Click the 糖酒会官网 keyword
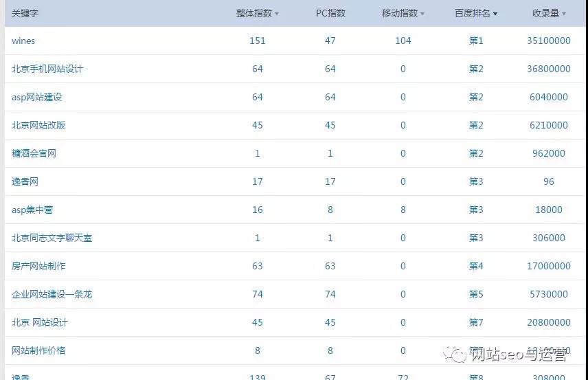This screenshot has height=380, width=588. [x=34, y=153]
